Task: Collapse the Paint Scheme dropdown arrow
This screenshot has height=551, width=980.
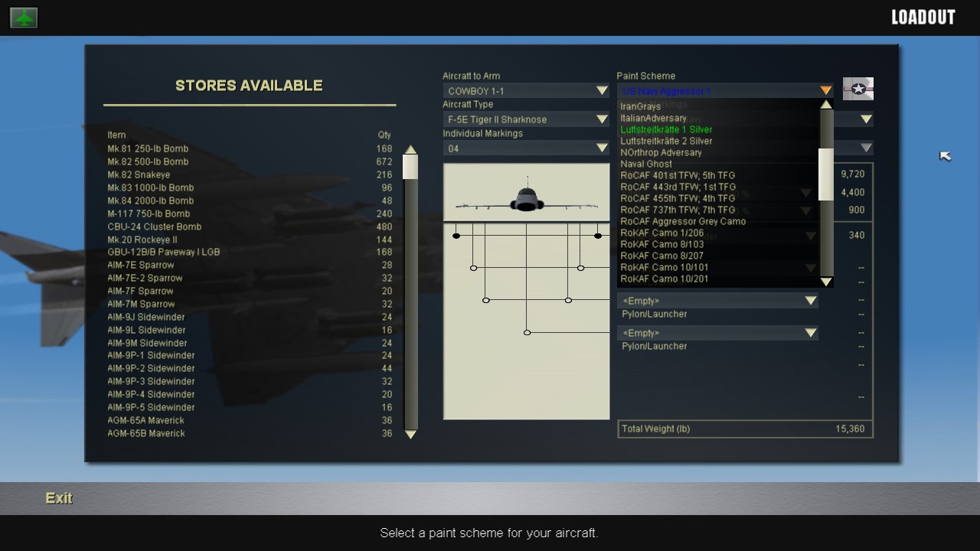Action: 825,91
